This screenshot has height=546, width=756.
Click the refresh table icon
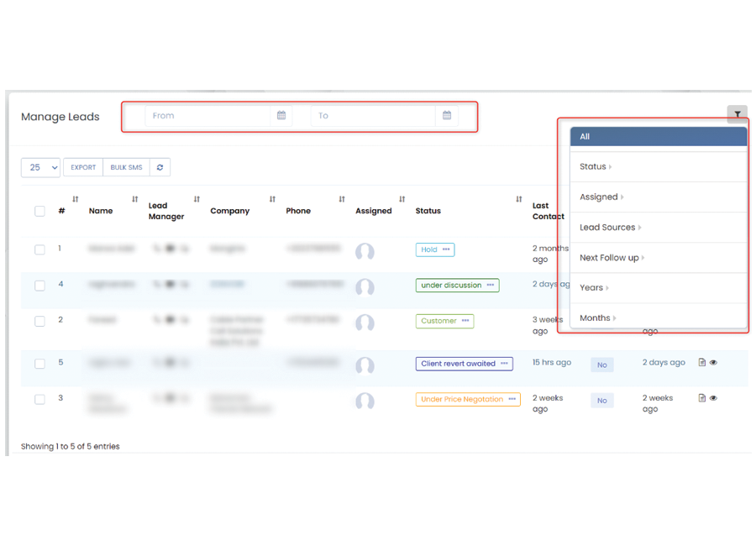pos(160,167)
